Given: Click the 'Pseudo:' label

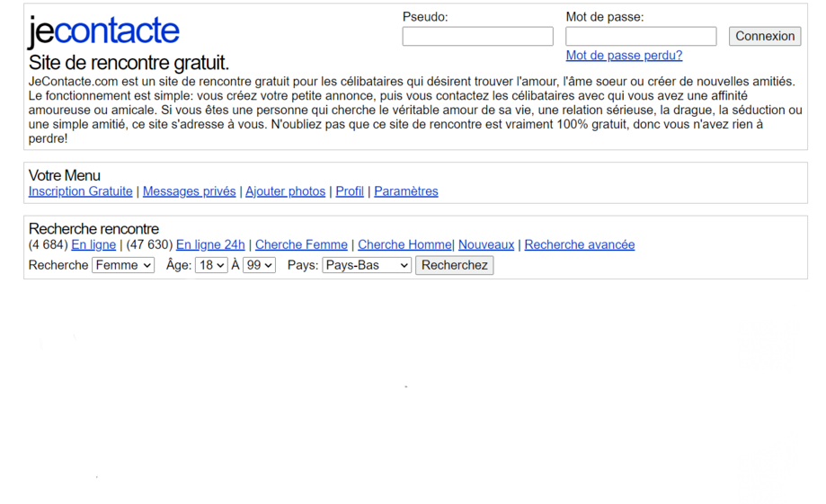Looking at the screenshot, I should [x=425, y=17].
